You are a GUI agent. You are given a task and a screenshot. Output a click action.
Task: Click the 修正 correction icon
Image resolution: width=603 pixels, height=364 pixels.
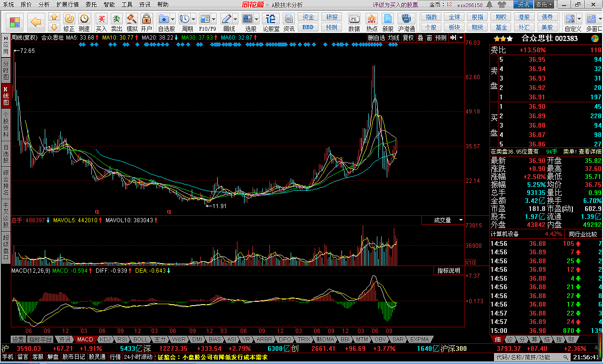pyautogui.click(x=69, y=19)
